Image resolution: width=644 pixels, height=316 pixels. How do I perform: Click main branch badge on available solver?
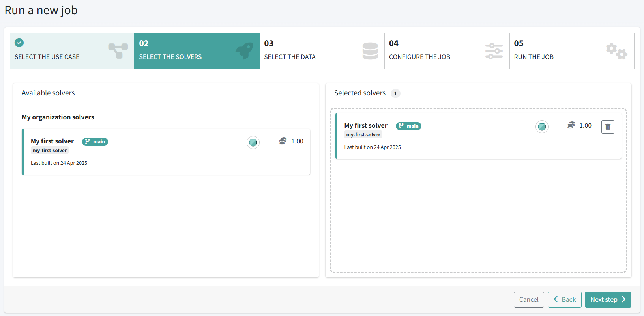[x=95, y=142]
